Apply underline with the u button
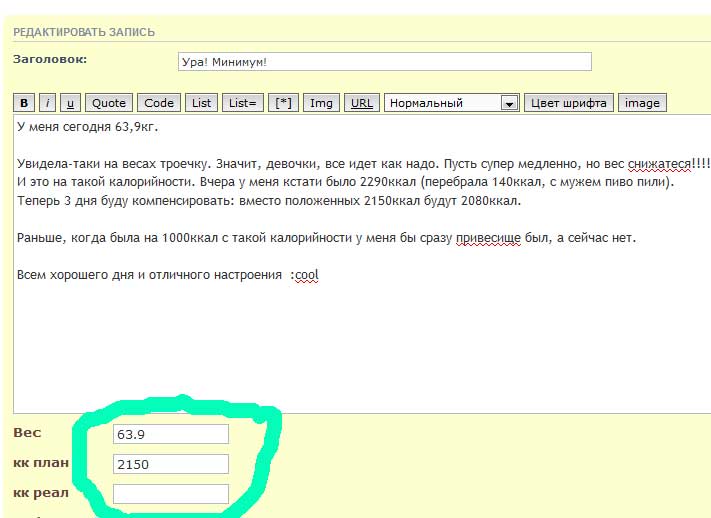 [70, 103]
